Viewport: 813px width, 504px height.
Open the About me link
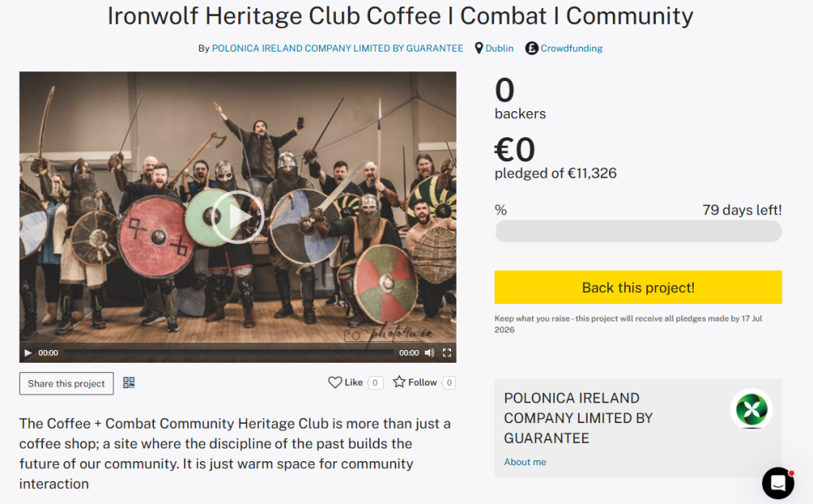[525, 462]
